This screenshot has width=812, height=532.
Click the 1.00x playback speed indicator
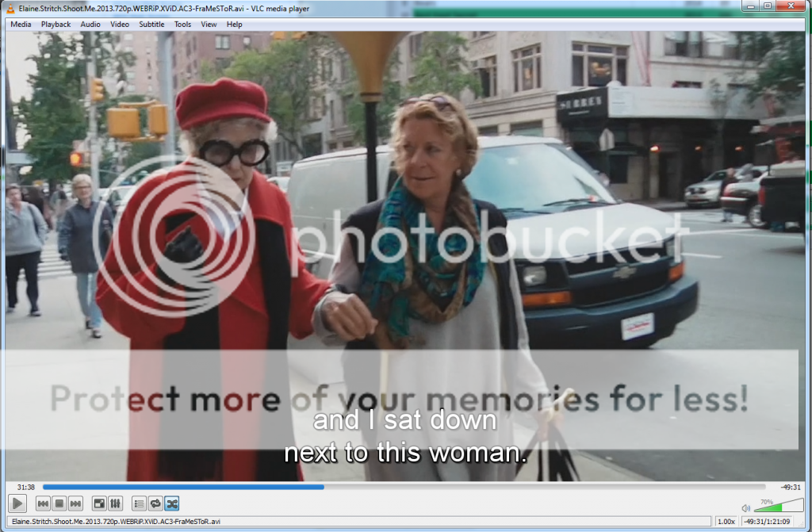coord(726,522)
